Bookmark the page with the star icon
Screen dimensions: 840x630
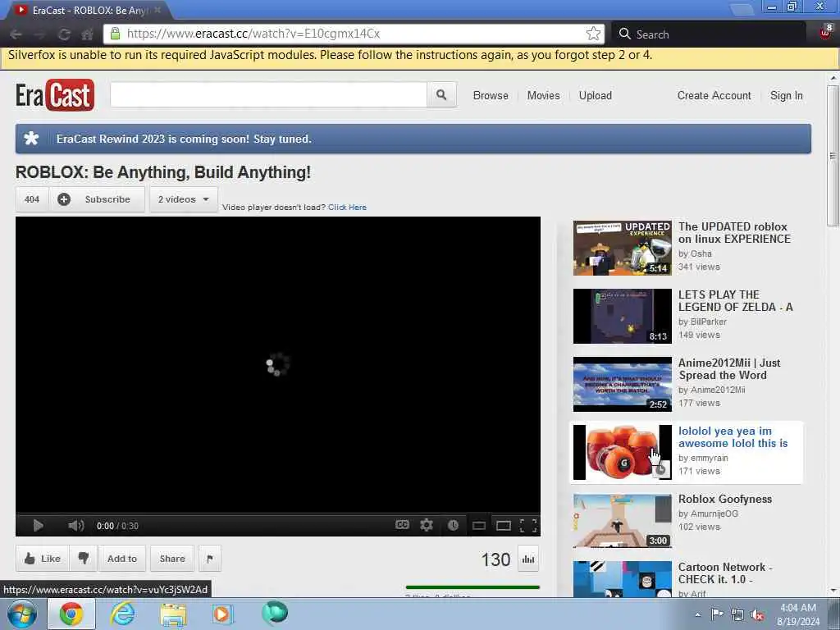[x=593, y=34]
